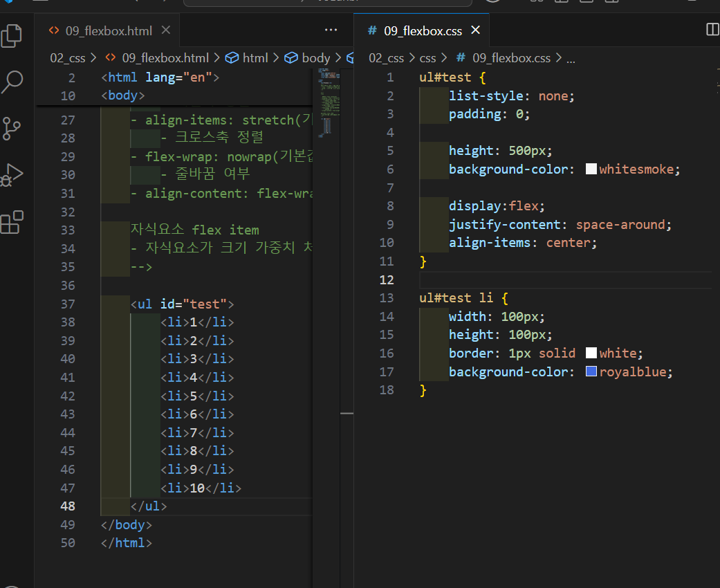Close the 09_flexbox.html tab
The width and height of the screenshot is (720, 588).
[166, 30]
